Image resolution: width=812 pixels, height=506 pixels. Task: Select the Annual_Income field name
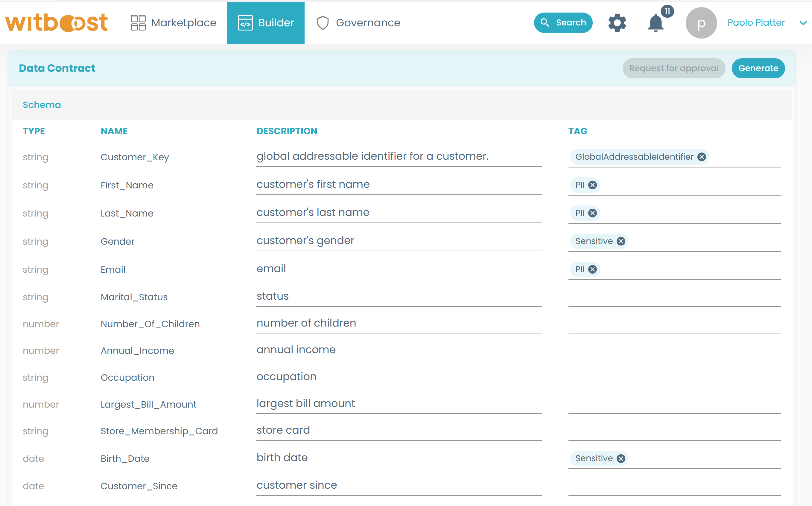click(x=138, y=351)
